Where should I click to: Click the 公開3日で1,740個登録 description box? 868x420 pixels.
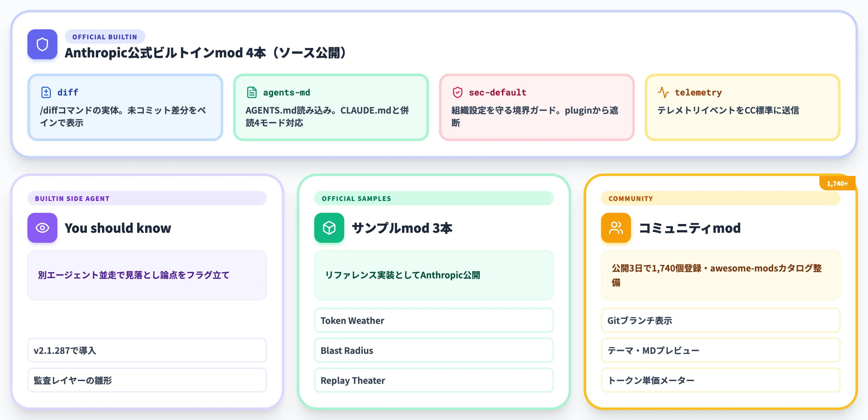tap(721, 275)
